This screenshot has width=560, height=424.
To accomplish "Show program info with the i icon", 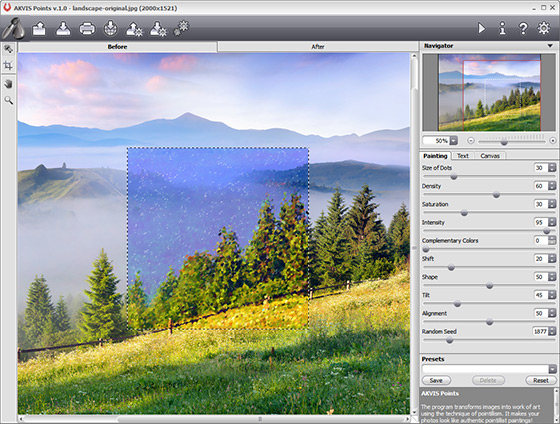I will [x=502, y=28].
